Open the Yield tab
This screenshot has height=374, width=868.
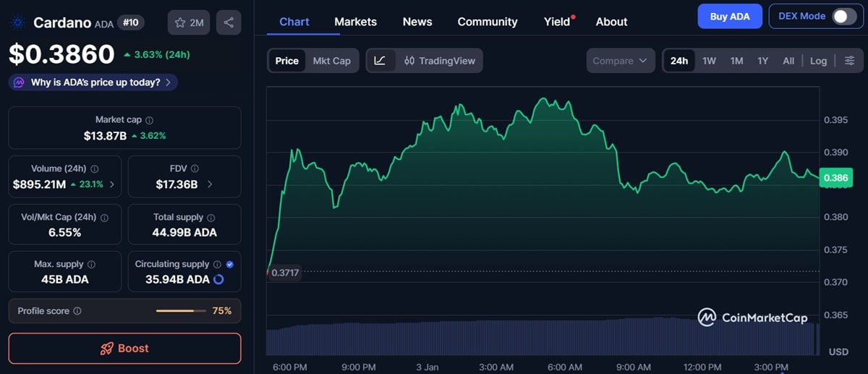point(557,22)
